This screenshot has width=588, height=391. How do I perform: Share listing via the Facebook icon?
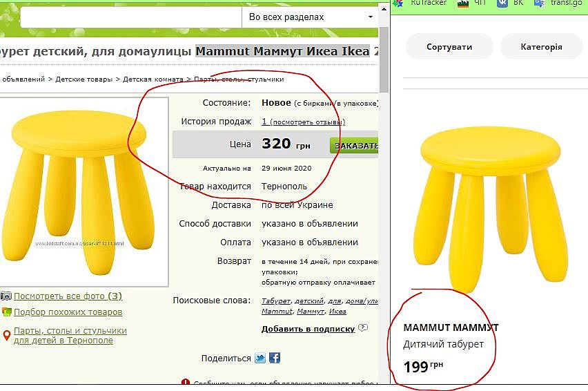click(275, 358)
